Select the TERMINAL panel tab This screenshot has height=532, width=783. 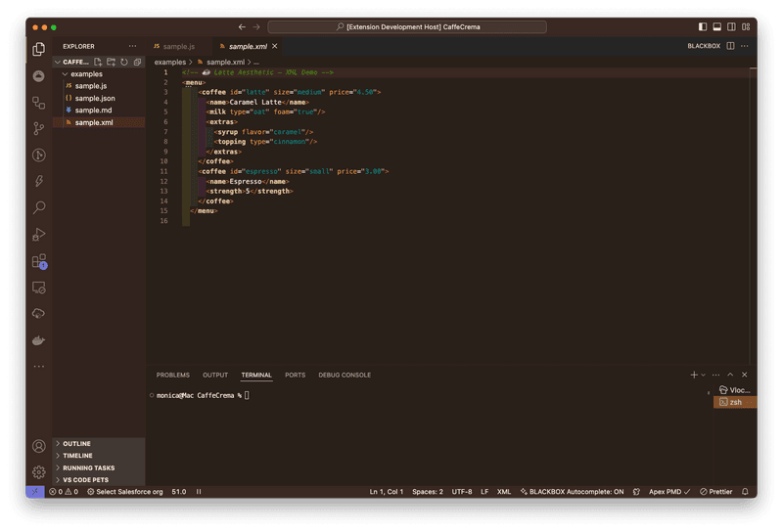coord(256,375)
